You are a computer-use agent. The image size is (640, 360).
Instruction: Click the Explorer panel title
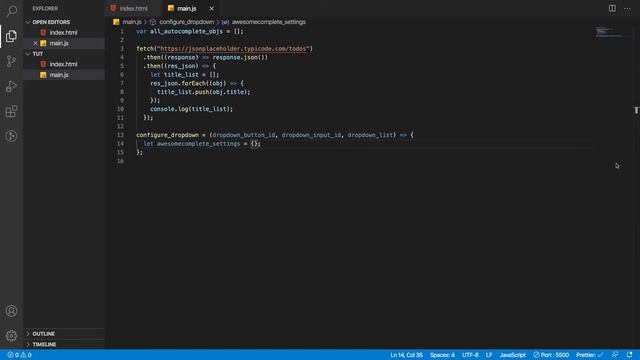pyautogui.click(x=45, y=9)
